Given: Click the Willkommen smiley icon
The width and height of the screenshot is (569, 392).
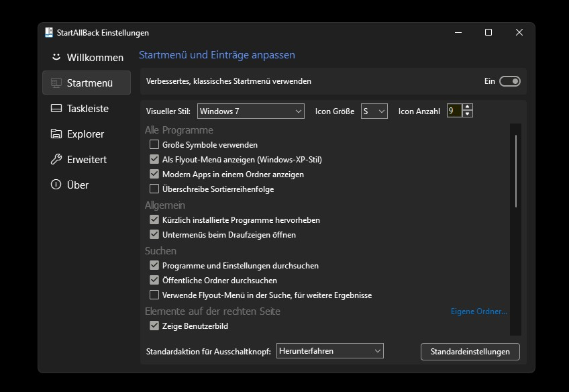Looking at the screenshot, I should [x=56, y=57].
